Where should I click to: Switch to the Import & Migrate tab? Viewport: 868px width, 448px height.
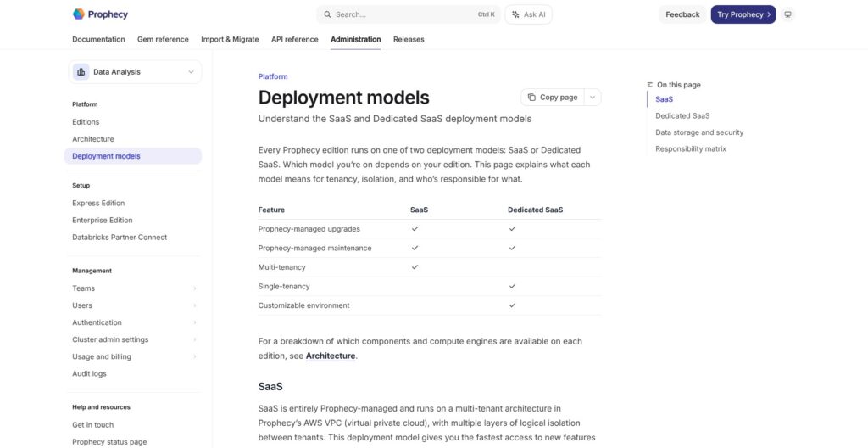point(230,39)
